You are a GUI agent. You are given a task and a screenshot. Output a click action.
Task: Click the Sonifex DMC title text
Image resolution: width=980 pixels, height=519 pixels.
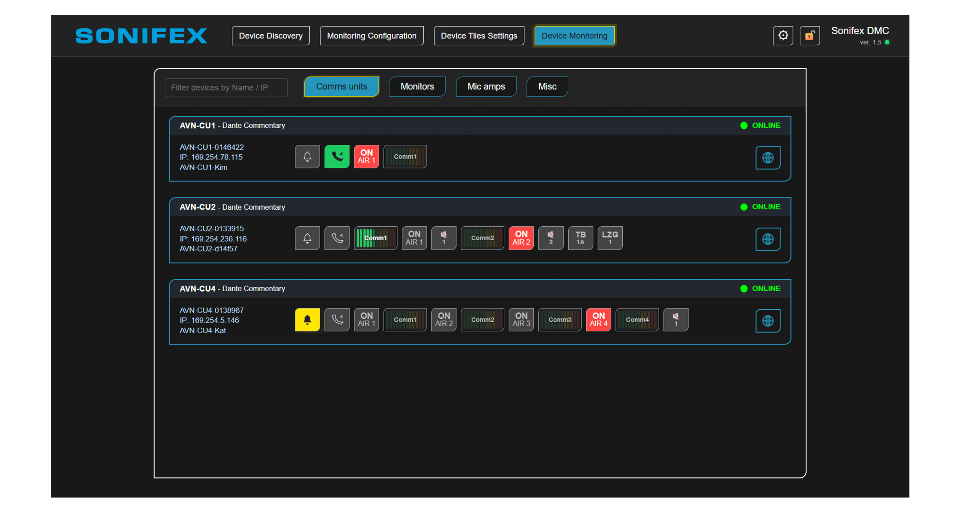860,31
